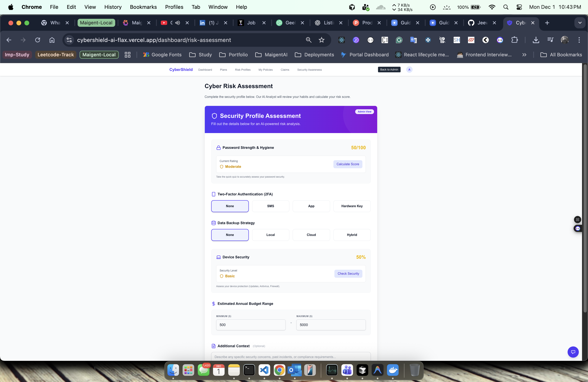
Task: Open the All Bookmarks folder
Action: [x=561, y=55]
